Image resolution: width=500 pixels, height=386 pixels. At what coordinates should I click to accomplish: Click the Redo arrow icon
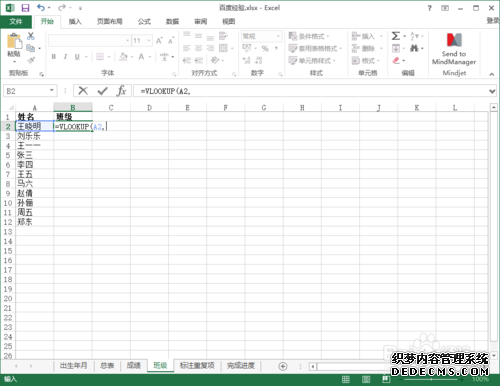coord(62,7)
